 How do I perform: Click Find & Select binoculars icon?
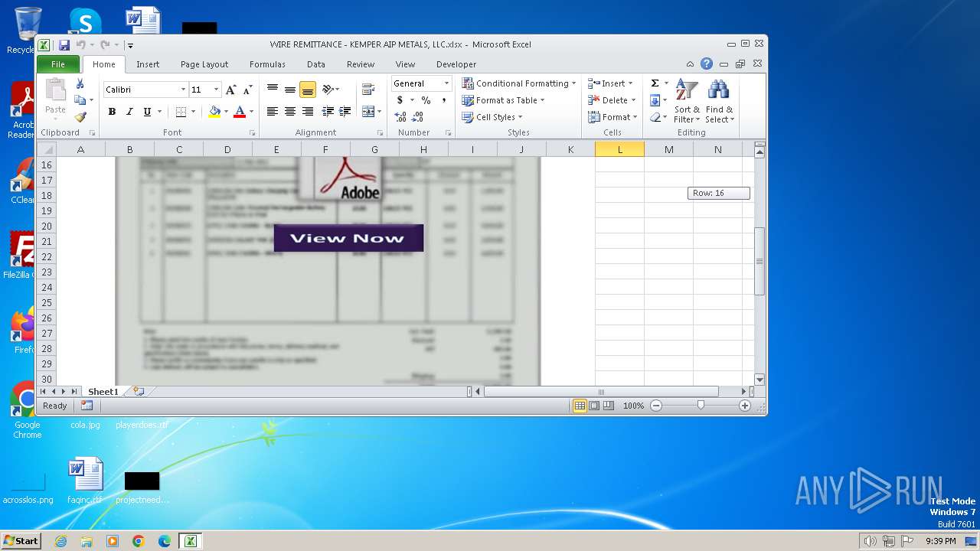click(719, 100)
